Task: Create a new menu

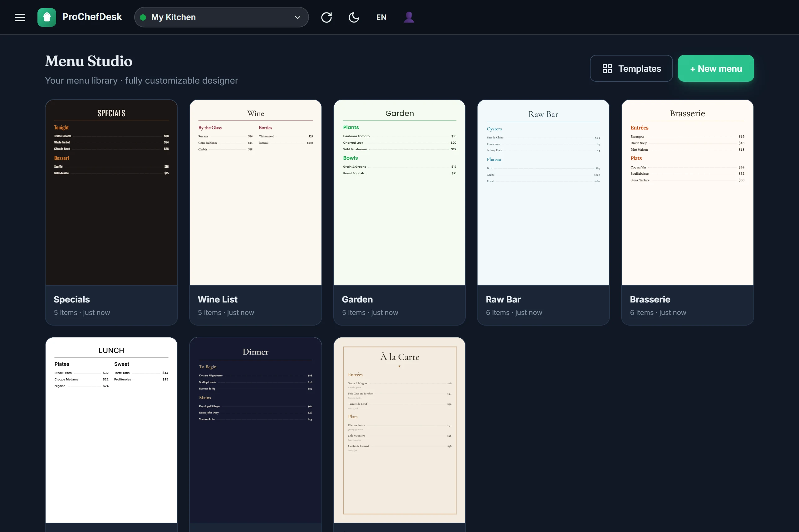Action: [716, 69]
